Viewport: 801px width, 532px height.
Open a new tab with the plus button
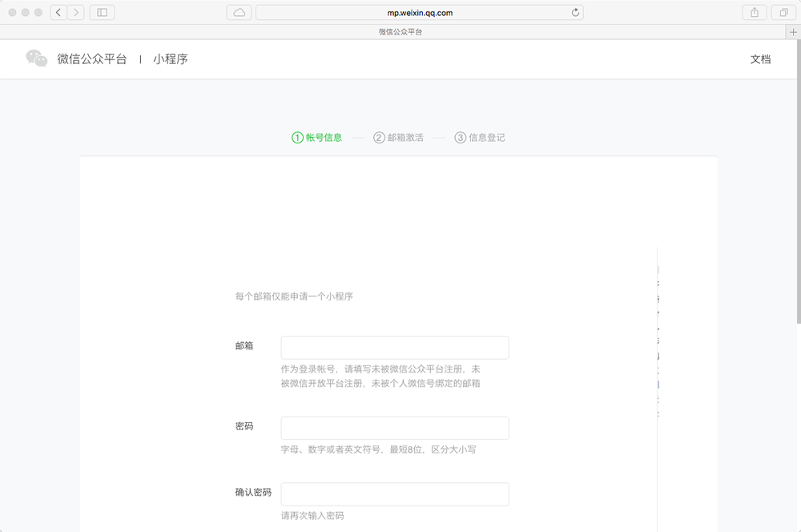[793, 32]
